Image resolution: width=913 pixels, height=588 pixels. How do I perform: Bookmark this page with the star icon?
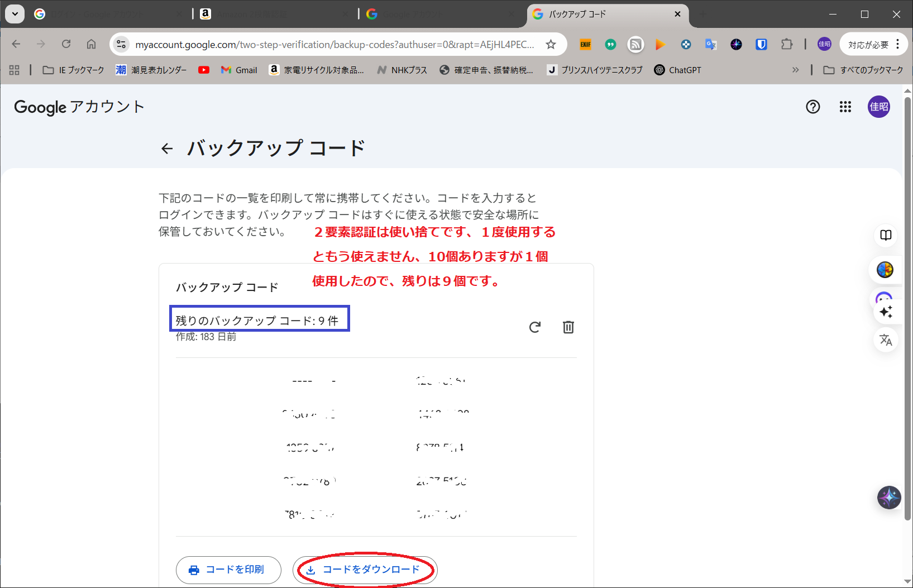551,45
